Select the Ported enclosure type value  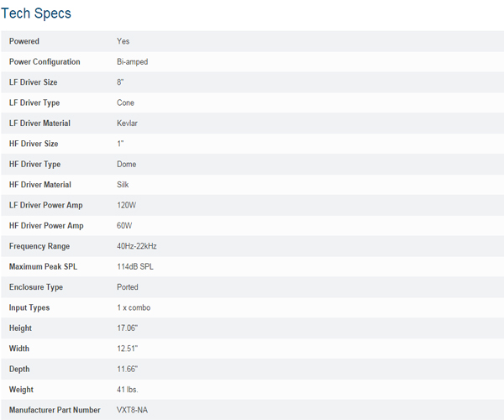click(x=128, y=287)
